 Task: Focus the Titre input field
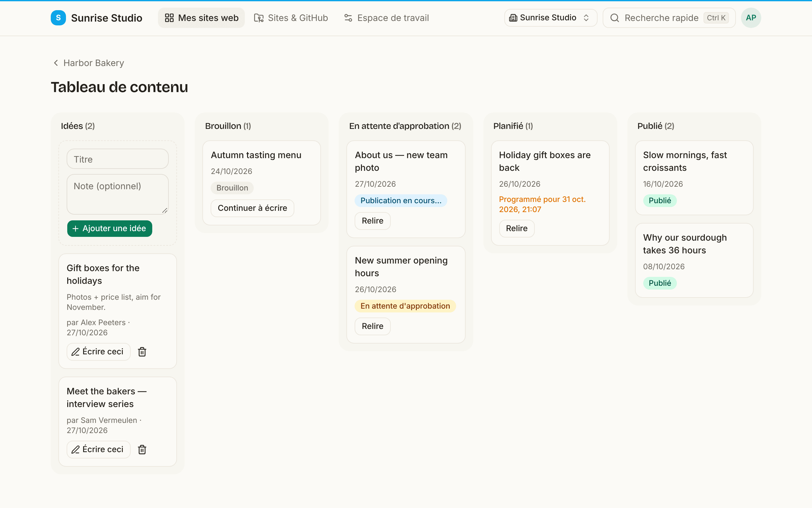tap(117, 159)
